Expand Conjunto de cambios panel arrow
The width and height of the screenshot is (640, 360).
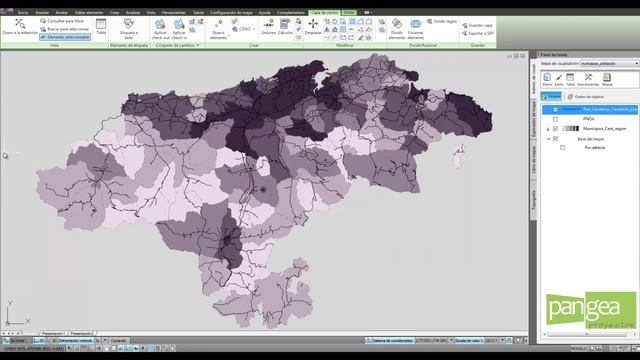point(198,45)
